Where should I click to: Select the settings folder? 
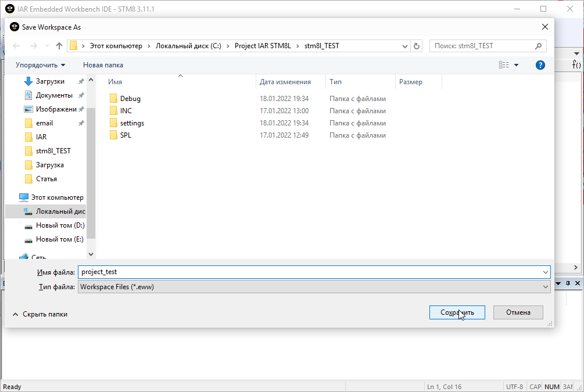pos(132,123)
